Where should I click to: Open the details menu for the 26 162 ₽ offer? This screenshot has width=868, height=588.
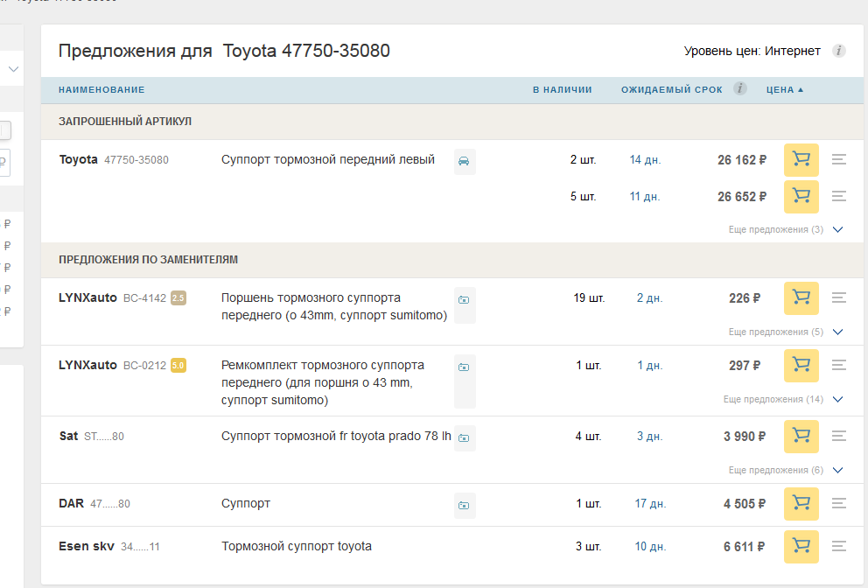pos(838,159)
